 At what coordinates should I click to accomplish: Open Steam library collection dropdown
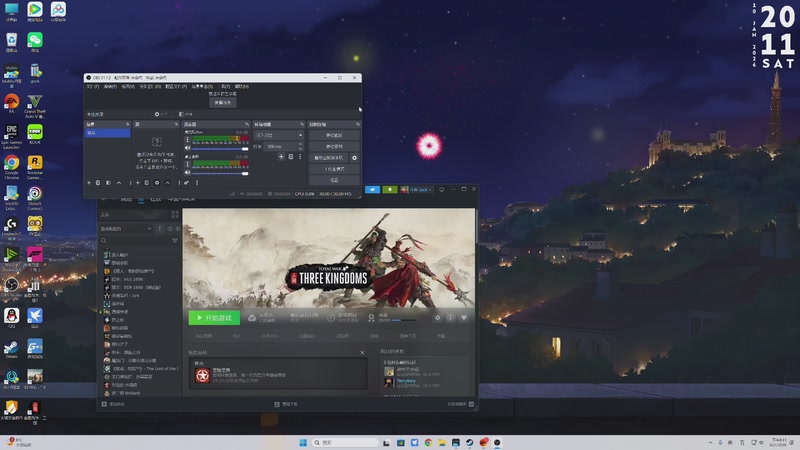pos(126,229)
